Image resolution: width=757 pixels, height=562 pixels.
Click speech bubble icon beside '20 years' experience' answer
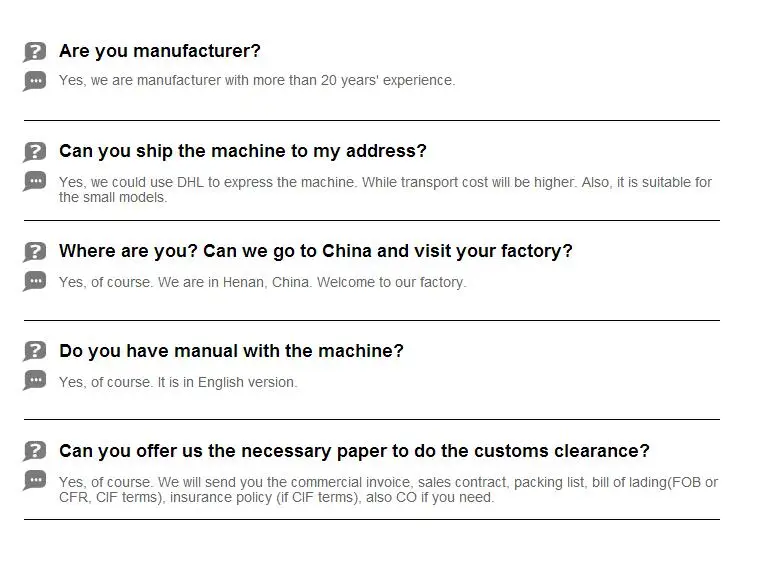(x=35, y=81)
